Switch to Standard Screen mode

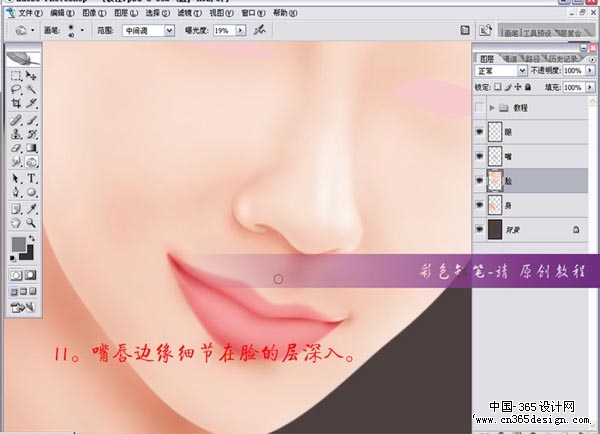coord(14,292)
